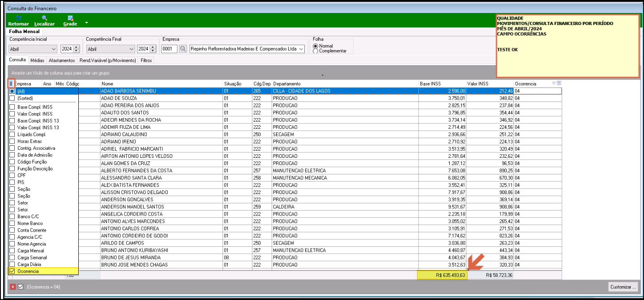The width and height of the screenshot is (644, 300).
Task: Enable the Líquido Compl. column
Action: click(x=12, y=134)
